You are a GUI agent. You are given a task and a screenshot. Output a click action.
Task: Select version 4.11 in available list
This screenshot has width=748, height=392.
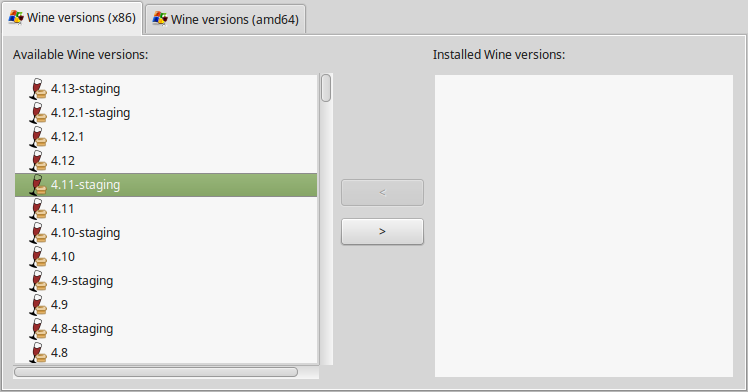[166, 209]
